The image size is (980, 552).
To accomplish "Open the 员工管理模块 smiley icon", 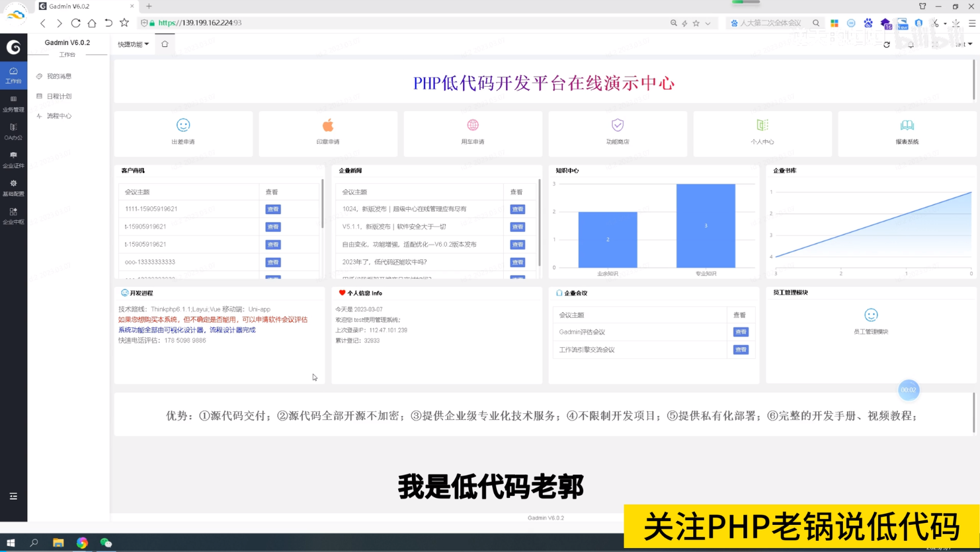I will [871, 315].
